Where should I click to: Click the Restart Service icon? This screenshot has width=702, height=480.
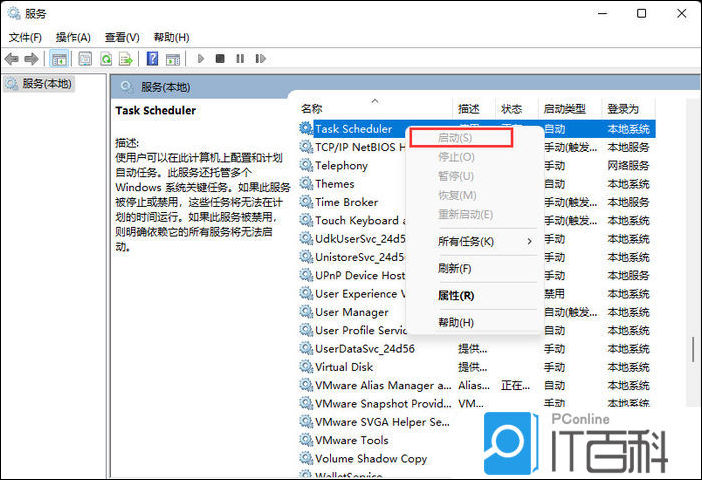click(260, 59)
